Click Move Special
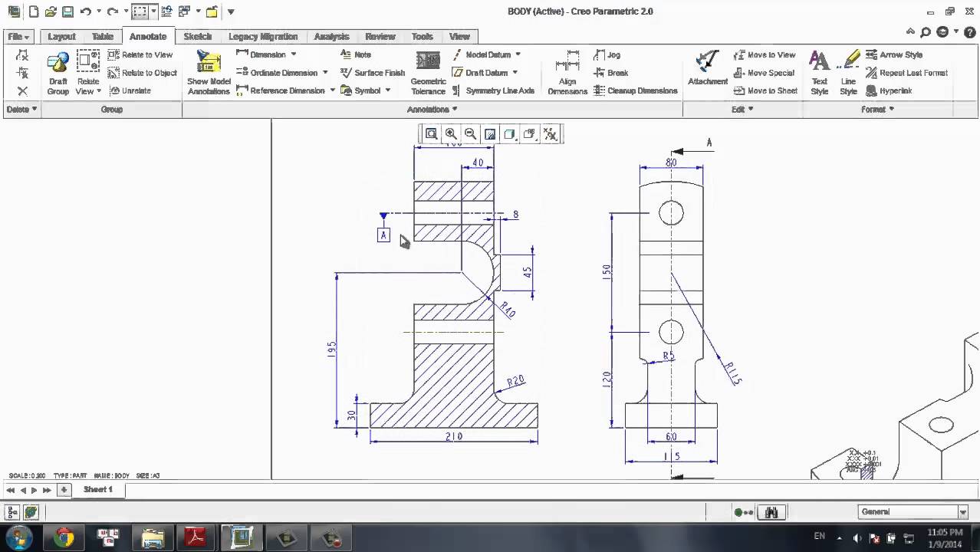Screen dimensions: 980x552 764,73
